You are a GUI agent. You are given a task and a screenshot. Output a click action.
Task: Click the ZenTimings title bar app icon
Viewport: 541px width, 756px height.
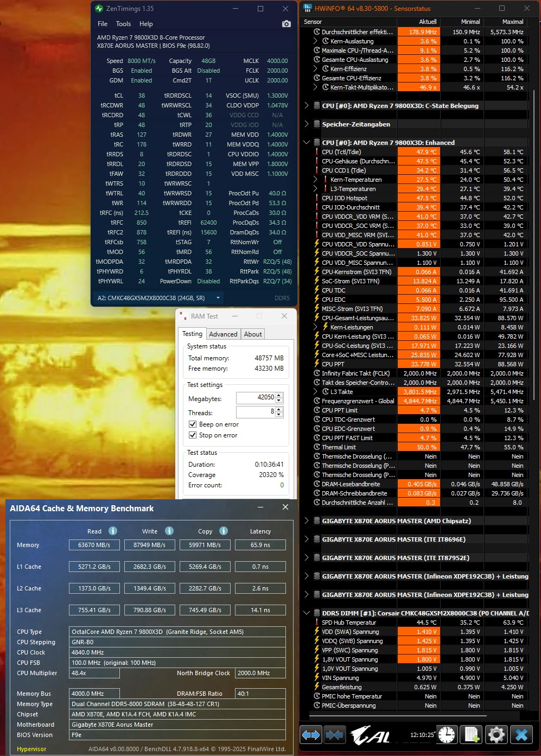tap(99, 9)
